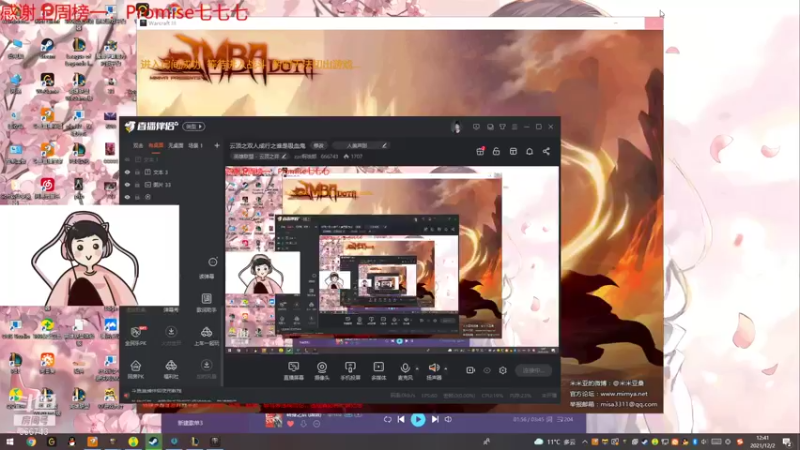Add the 摄像头 camera source
The image size is (800, 450).
click(x=321, y=370)
